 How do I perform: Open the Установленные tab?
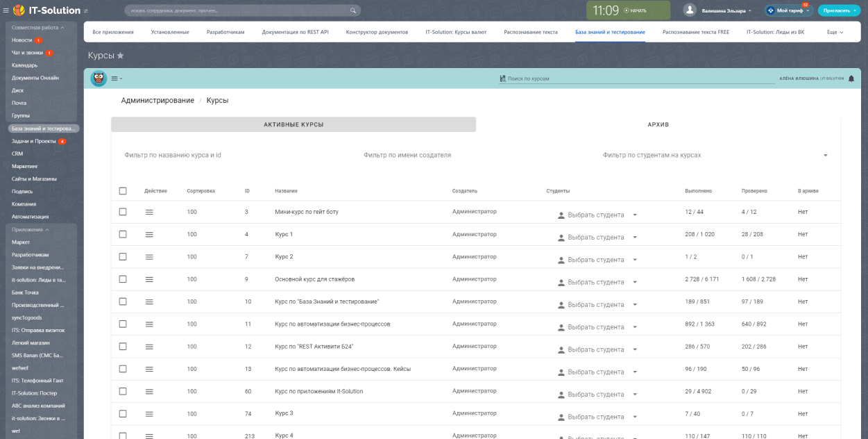(170, 32)
